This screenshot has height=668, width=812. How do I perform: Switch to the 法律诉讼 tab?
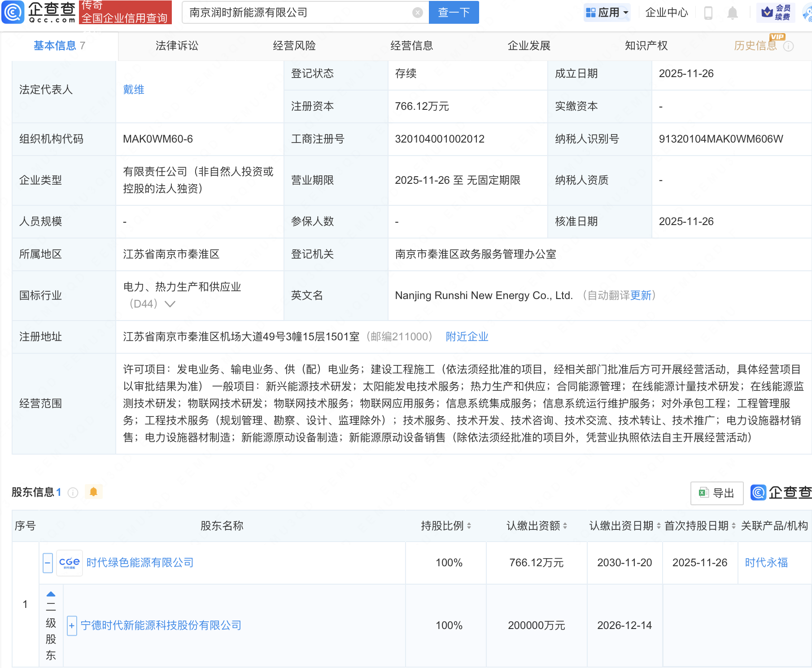tap(177, 46)
